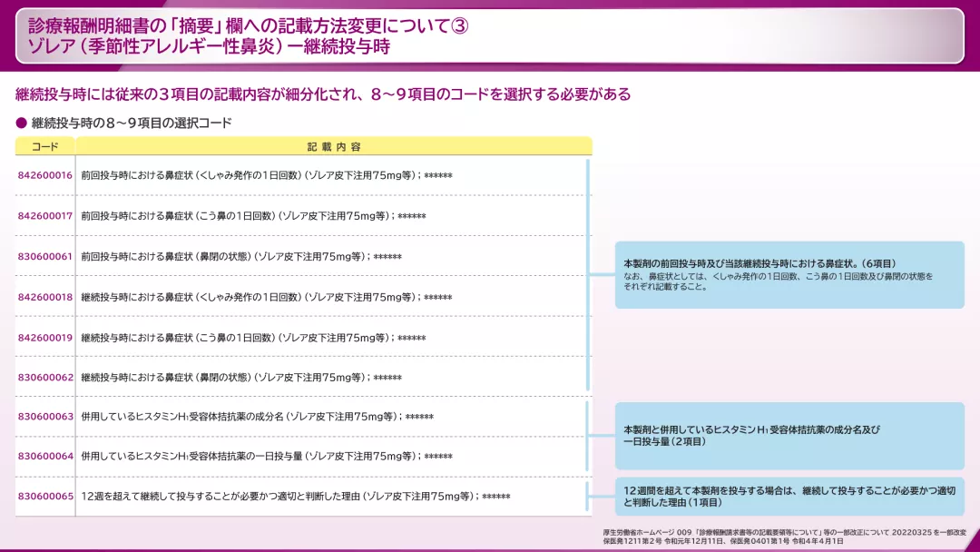Click the 記載内容 column header
Screen dimensions: 980x552
(336, 145)
